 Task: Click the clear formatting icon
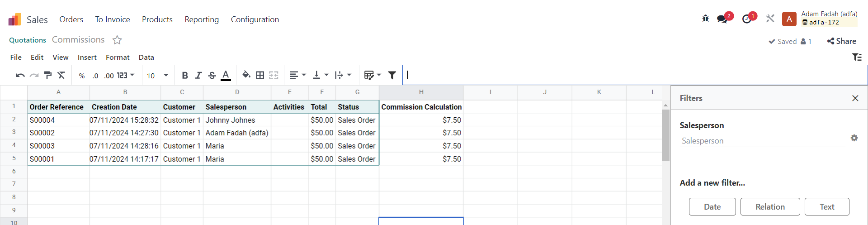61,75
